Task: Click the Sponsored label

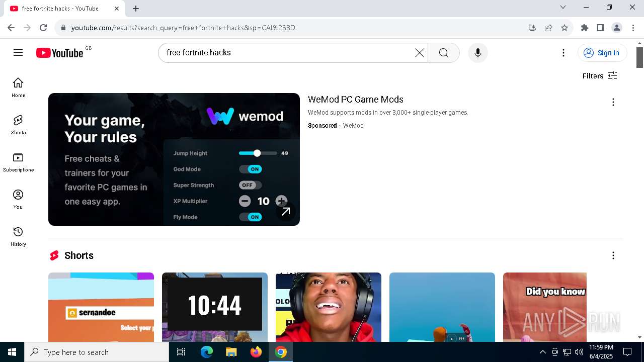Action: pos(322,126)
